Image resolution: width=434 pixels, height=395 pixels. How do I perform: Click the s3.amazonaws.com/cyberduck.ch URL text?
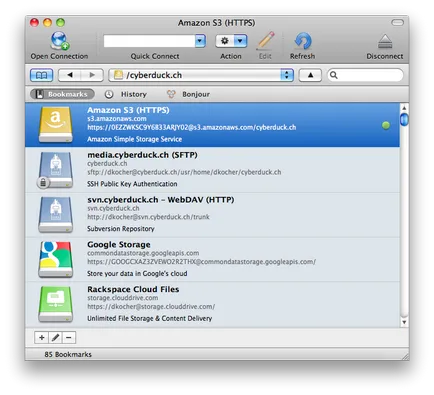click(192, 127)
